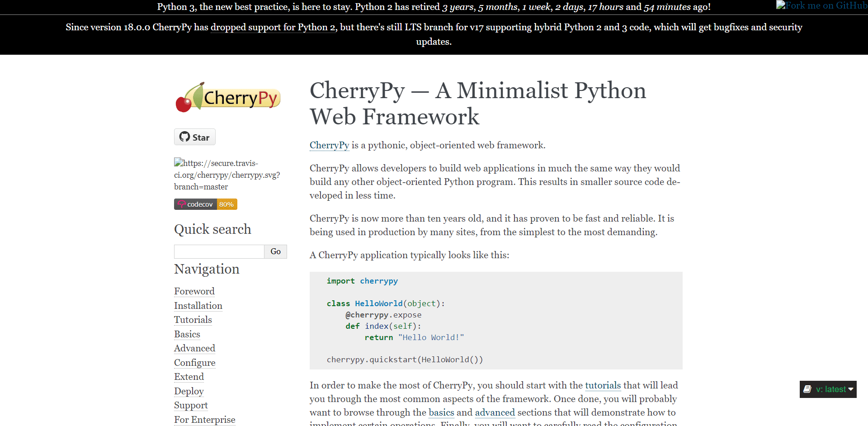Screen dimensions: 868x426
Task: Go to the Installation page
Action: pyautogui.click(x=198, y=306)
